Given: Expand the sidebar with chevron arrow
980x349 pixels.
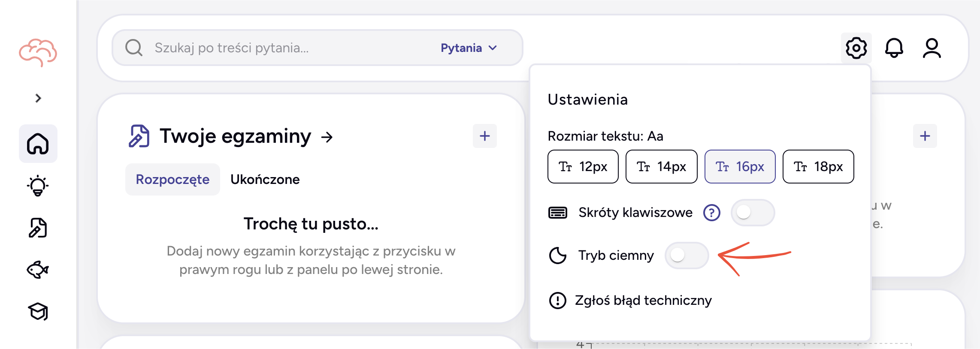Looking at the screenshot, I should (38, 98).
